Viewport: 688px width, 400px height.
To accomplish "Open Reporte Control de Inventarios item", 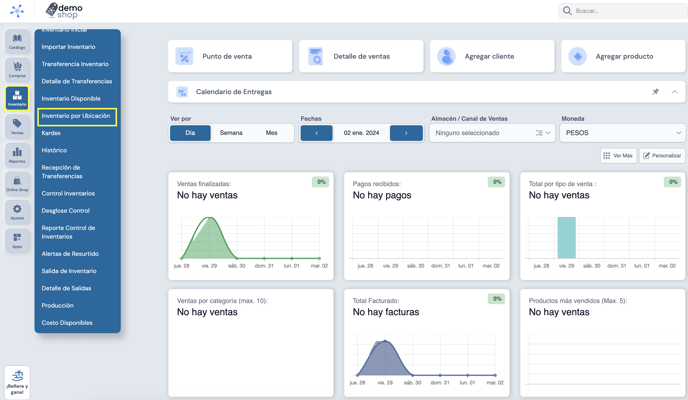I will tap(68, 232).
